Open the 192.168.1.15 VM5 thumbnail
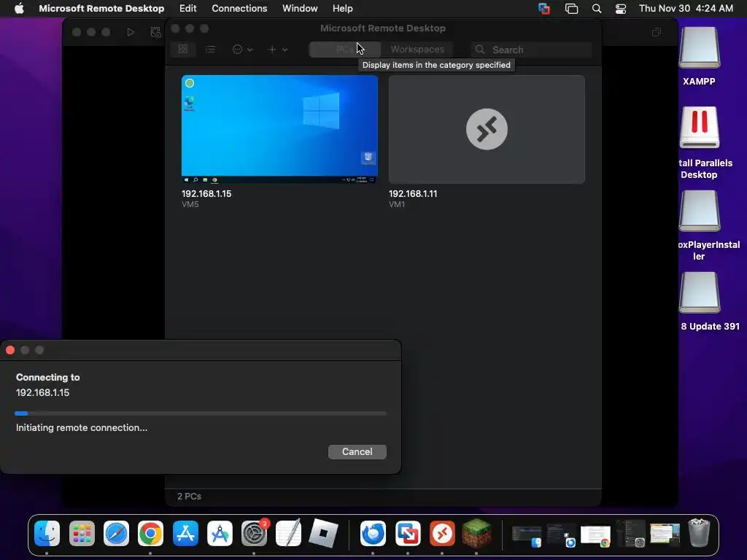Viewport: 747px width, 560px height. 279,129
